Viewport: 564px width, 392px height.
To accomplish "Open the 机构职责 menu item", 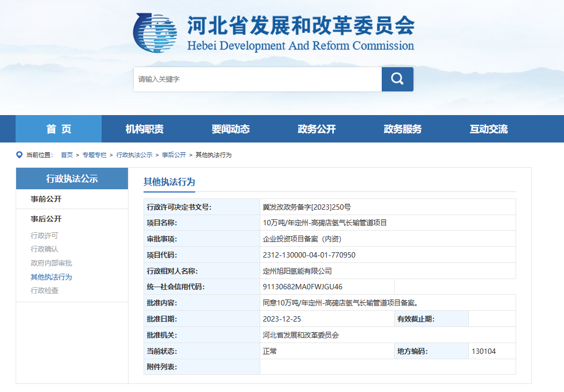I will (145, 129).
